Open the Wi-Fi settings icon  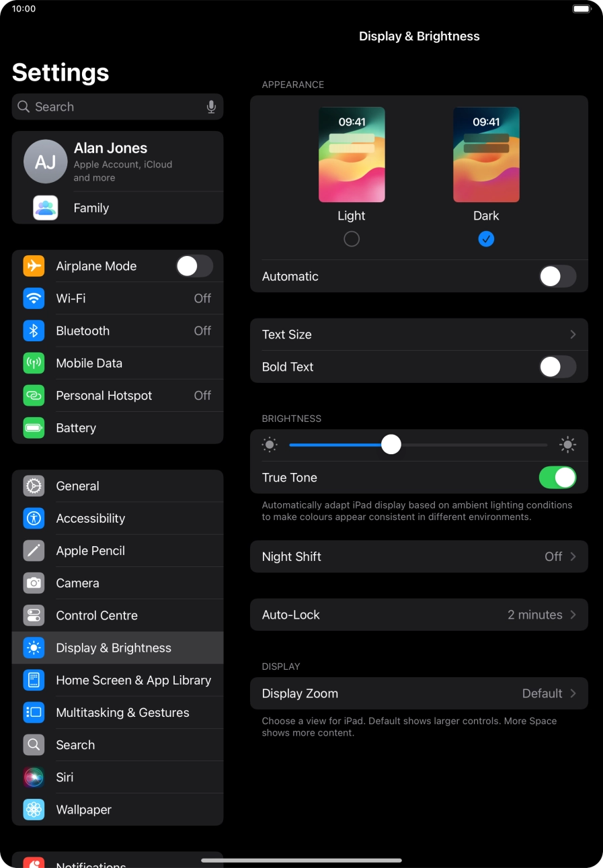34,298
